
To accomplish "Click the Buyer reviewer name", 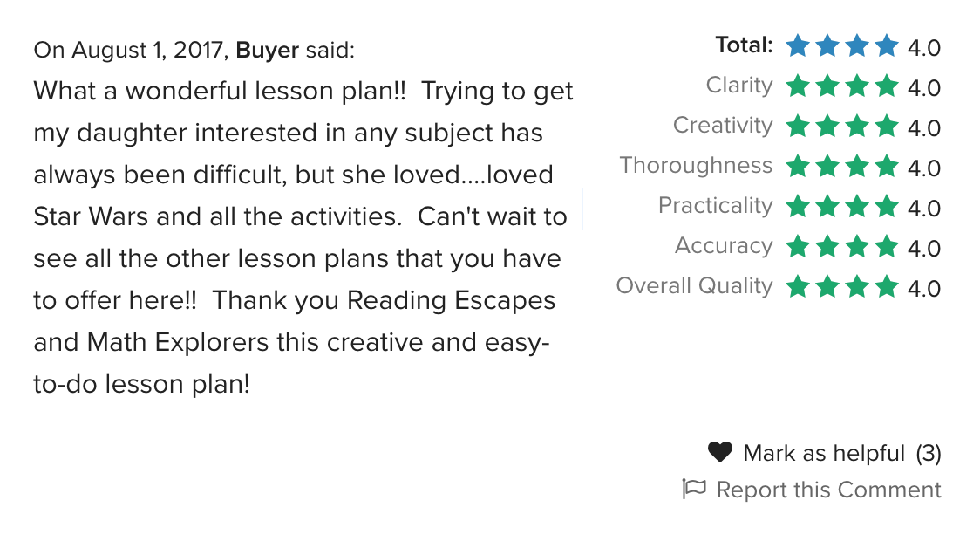I will 267,50.
